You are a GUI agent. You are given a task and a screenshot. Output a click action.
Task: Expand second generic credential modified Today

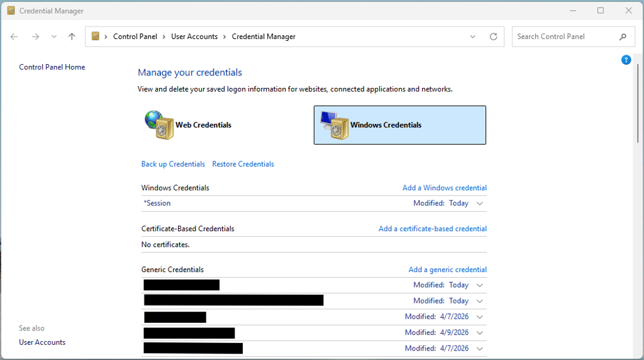click(480, 301)
